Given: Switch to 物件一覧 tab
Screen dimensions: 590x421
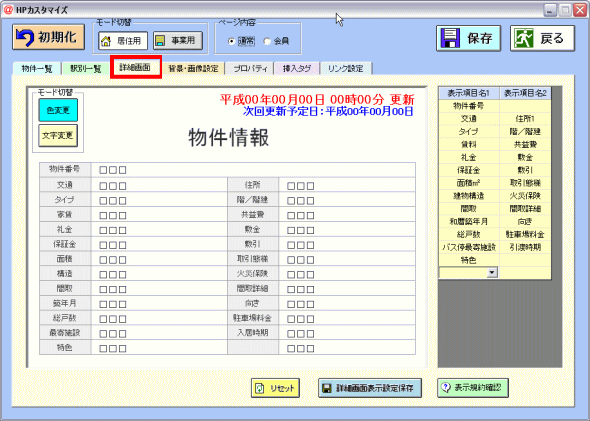Looking at the screenshot, I should tap(37, 69).
